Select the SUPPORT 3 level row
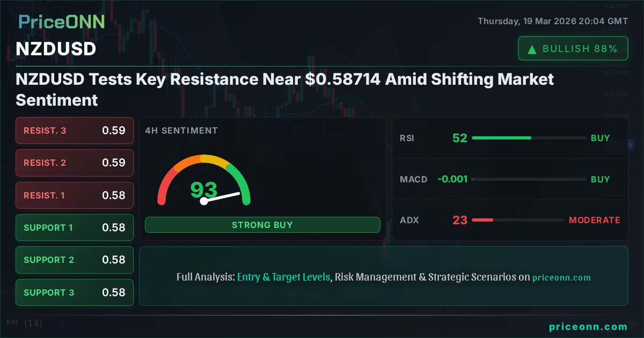Viewport: 644px width, 338px height. coord(75,292)
